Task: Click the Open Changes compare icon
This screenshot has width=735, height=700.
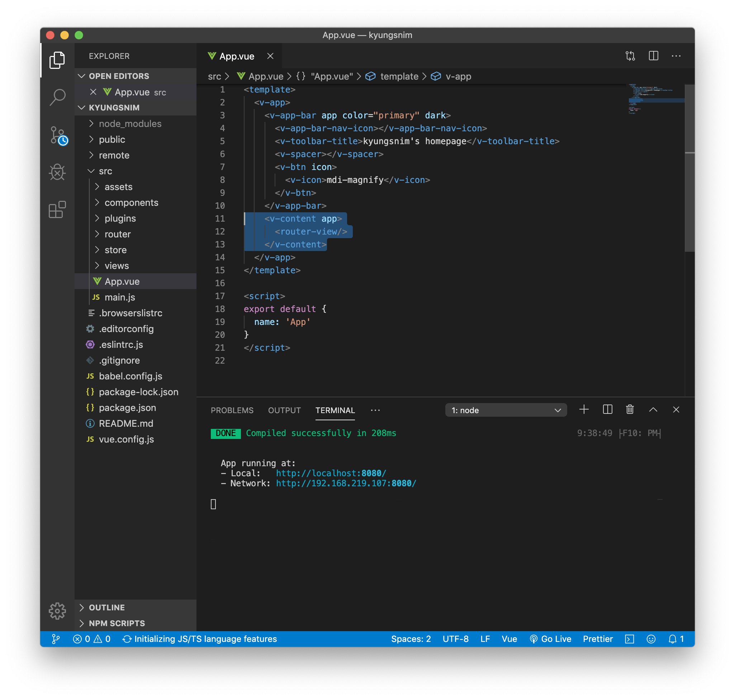Action: [x=630, y=56]
